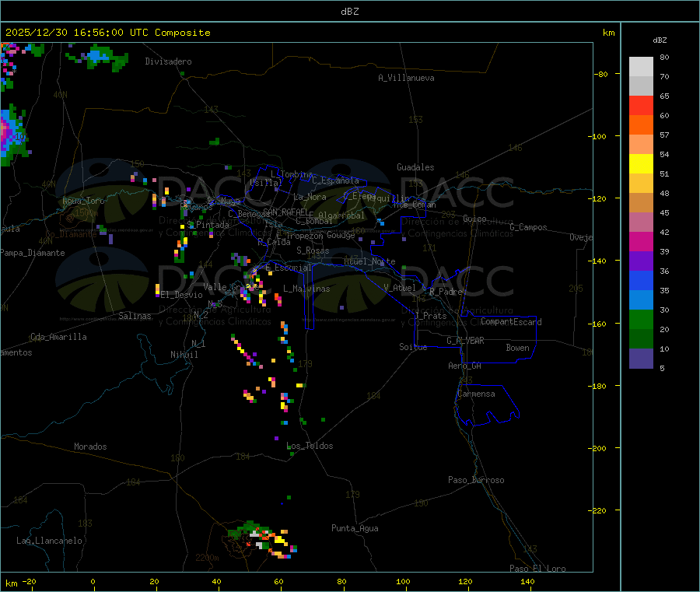Click the Atuel_Norte map label
The image size is (700, 592).
[369, 261]
